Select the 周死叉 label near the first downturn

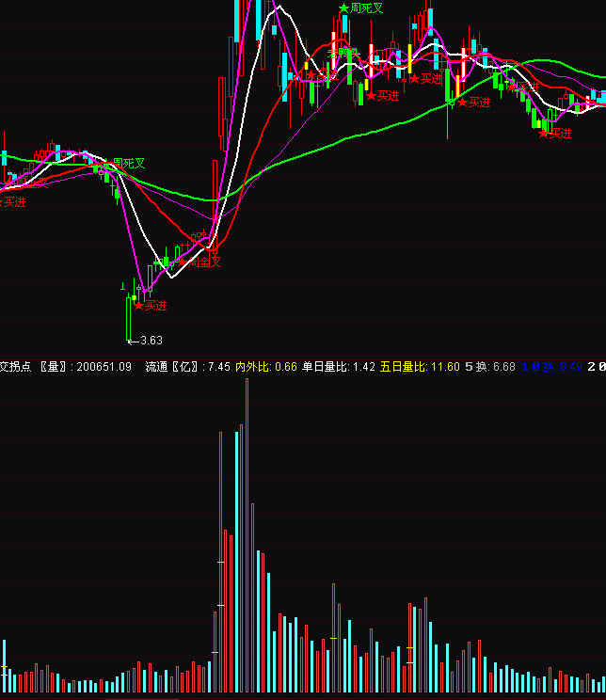tap(128, 163)
